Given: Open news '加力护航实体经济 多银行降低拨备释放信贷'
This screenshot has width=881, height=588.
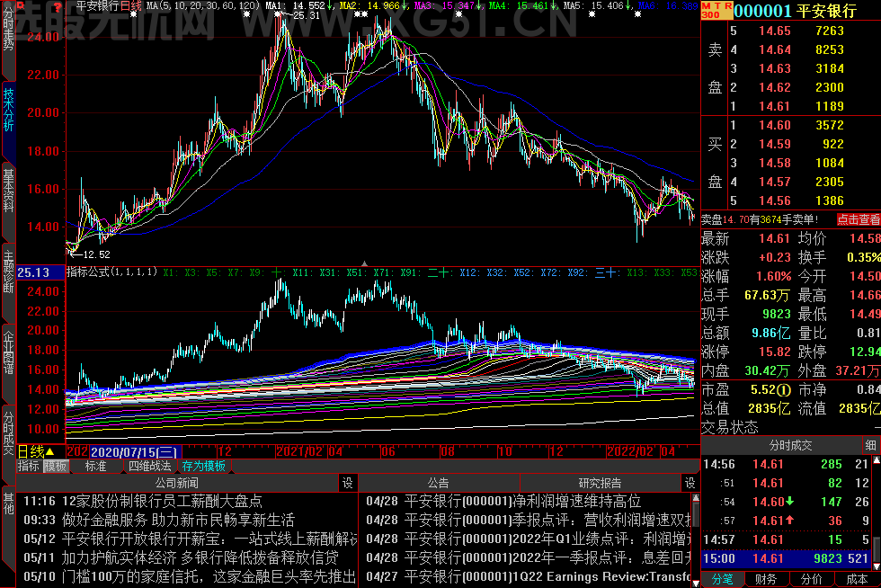Looking at the screenshot, I should [200, 557].
